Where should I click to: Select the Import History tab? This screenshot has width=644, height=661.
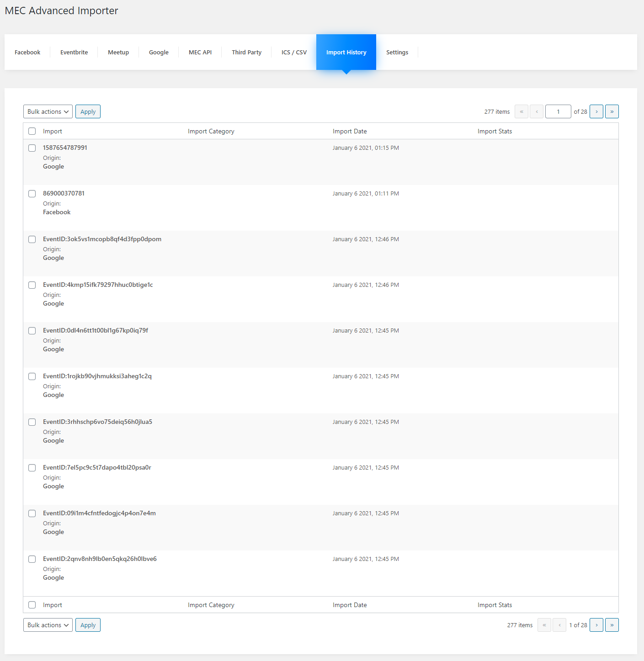[x=346, y=52]
